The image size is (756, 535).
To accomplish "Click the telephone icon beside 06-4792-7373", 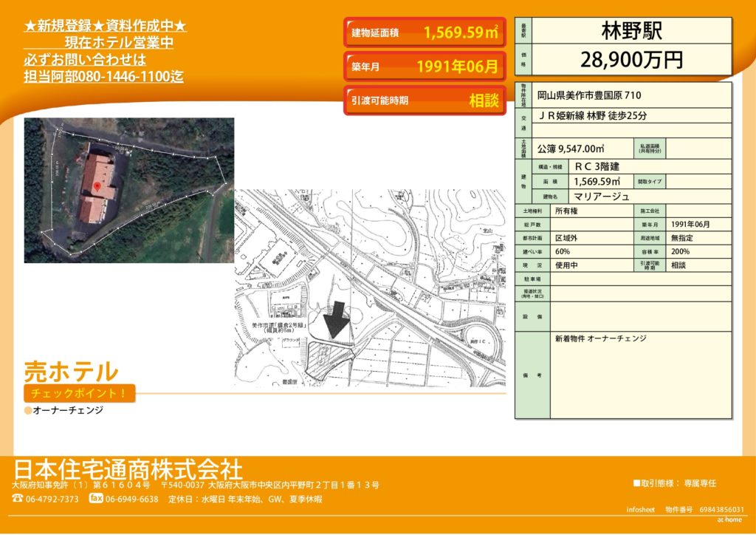I will 17,499.
